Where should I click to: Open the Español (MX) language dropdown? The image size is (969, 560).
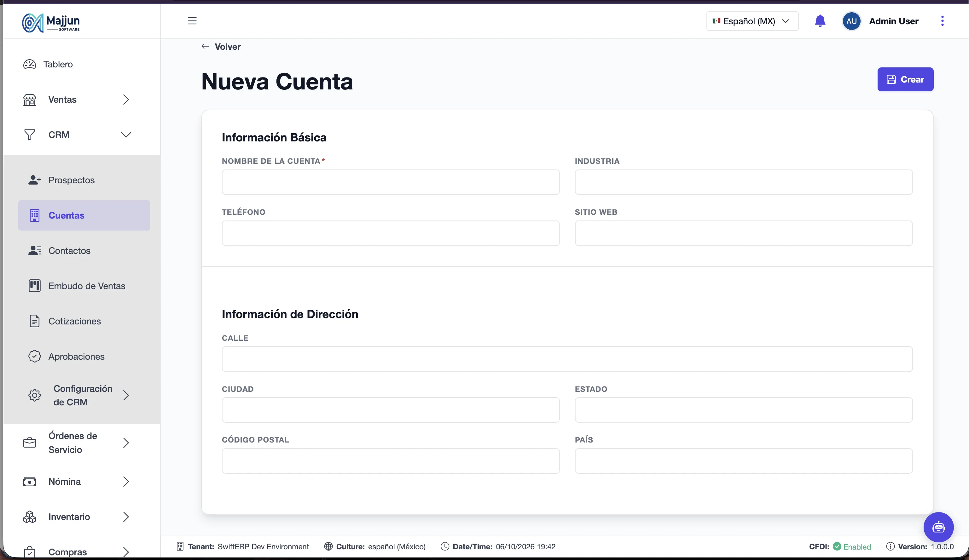752,21
